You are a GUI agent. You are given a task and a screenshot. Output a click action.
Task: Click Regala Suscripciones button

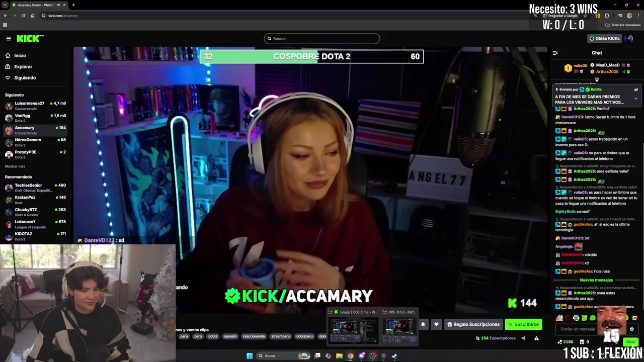(x=473, y=324)
